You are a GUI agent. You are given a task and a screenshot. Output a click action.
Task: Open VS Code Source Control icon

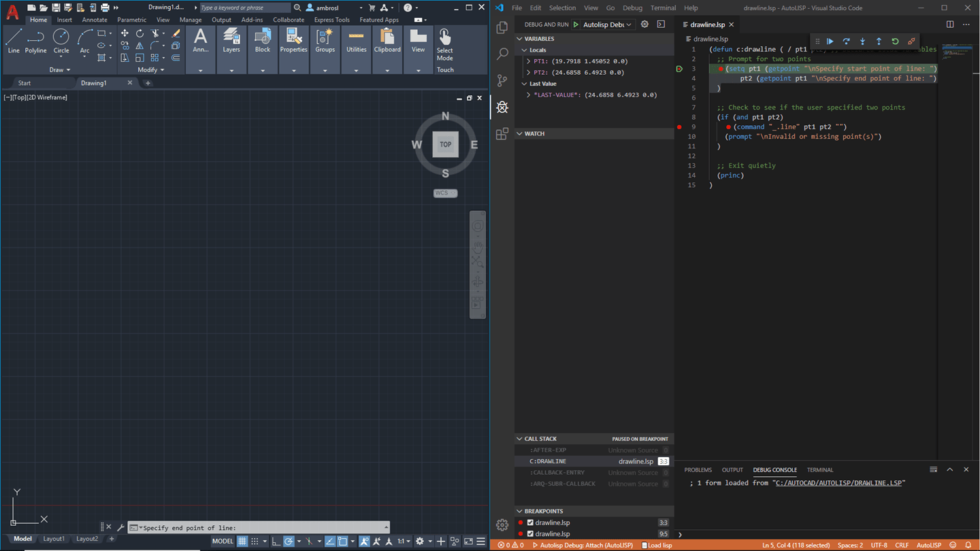pyautogui.click(x=502, y=80)
